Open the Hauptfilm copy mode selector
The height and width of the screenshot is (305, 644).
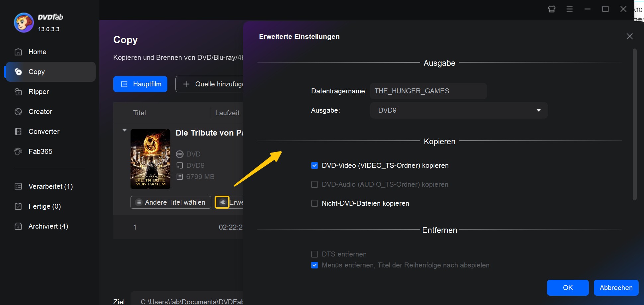tap(140, 84)
